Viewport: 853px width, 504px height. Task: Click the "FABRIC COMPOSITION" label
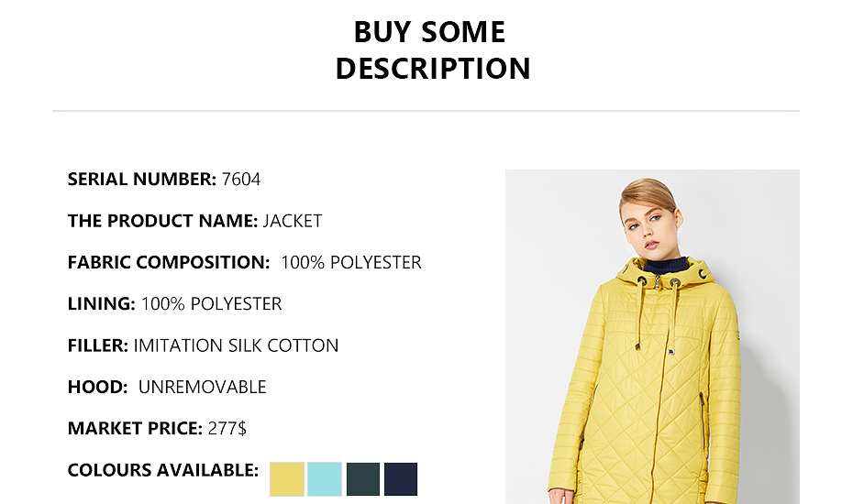(x=169, y=263)
